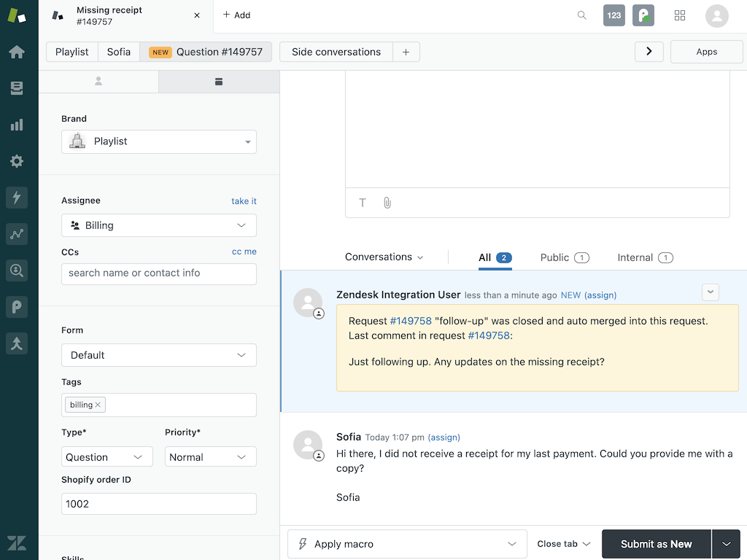Add a new side conversation with plus
The image size is (747, 560).
pos(406,52)
